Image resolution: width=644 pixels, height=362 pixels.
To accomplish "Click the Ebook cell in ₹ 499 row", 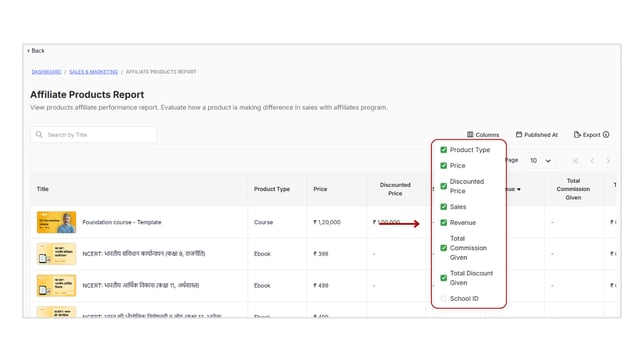I will [x=262, y=286].
